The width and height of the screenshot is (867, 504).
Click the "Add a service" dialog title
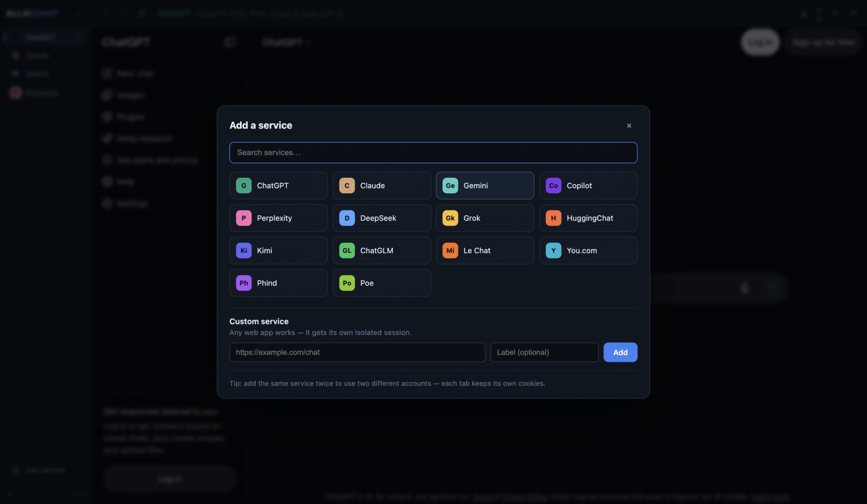click(x=261, y=125)
